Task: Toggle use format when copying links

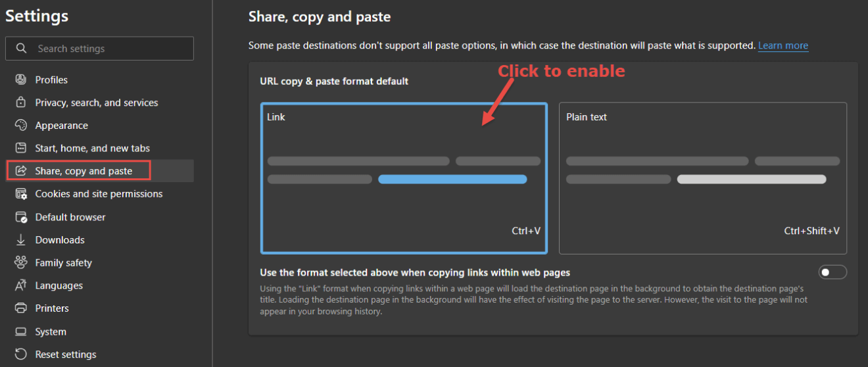Action: (x=832, y=272)
